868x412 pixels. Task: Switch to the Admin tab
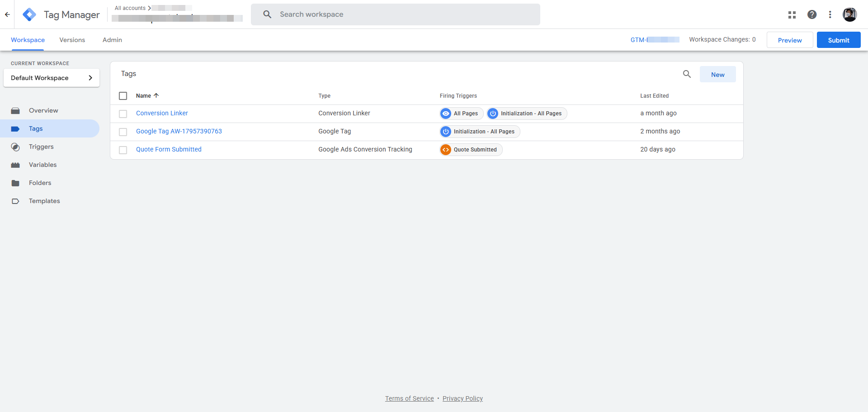(112, 40)
